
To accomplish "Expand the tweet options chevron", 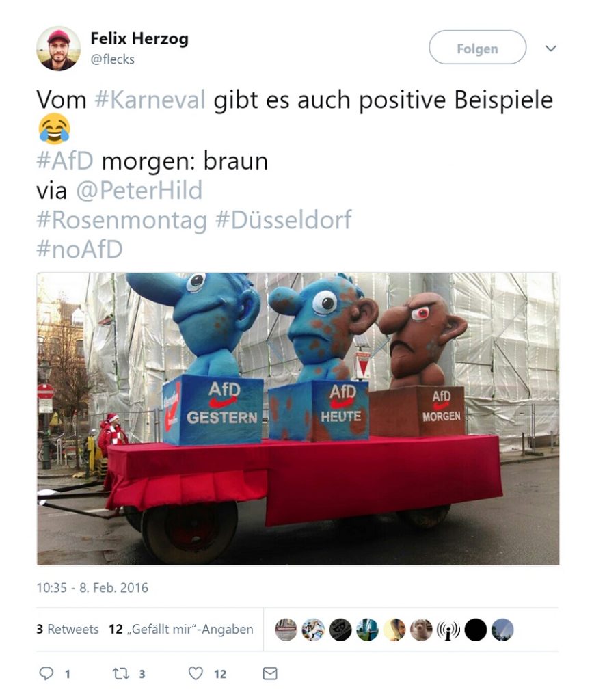I will [551, 49].
